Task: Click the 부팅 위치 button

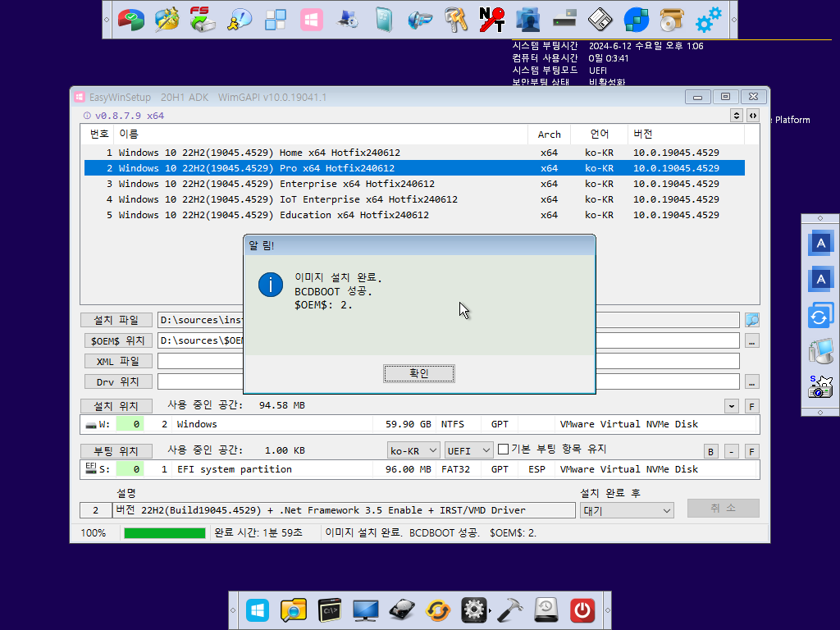Action: [116, 451]
